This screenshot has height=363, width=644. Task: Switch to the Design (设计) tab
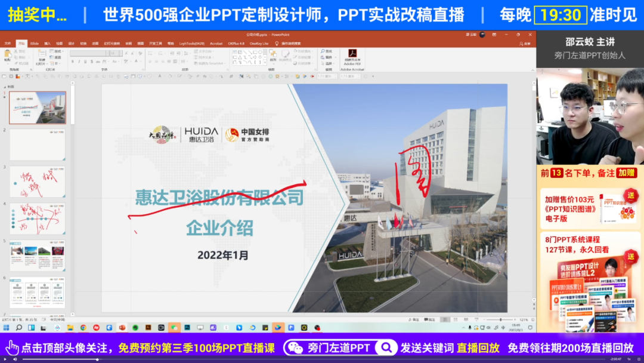point(71,43)
